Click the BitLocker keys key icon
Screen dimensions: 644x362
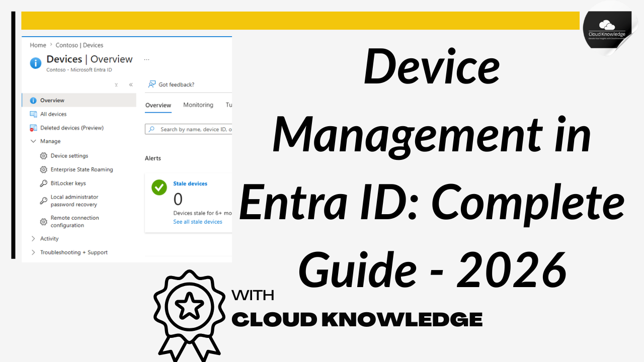click(44, 184)
